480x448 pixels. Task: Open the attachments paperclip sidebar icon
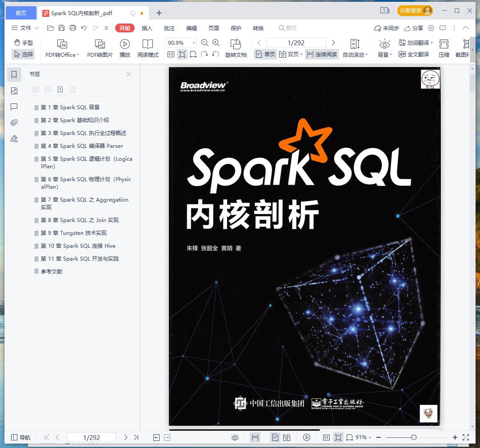tap(14, 123)
